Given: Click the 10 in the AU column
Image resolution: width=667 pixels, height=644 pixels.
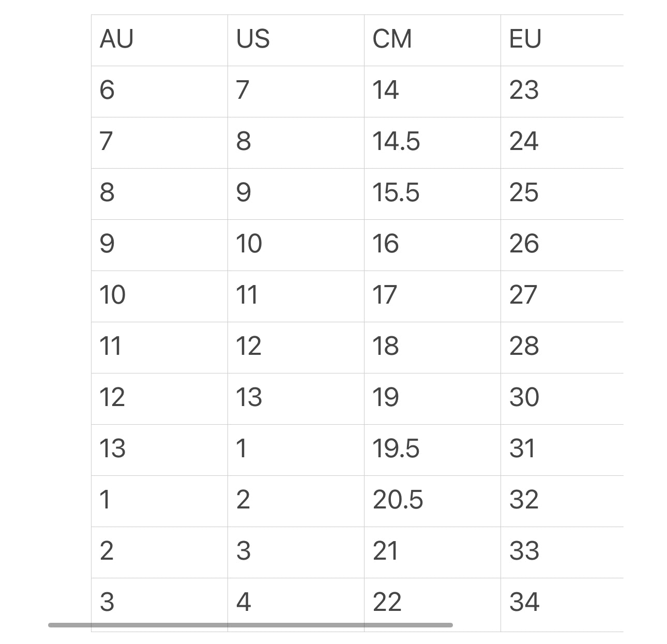Looking at the screenshot, I should pos(112,295).
